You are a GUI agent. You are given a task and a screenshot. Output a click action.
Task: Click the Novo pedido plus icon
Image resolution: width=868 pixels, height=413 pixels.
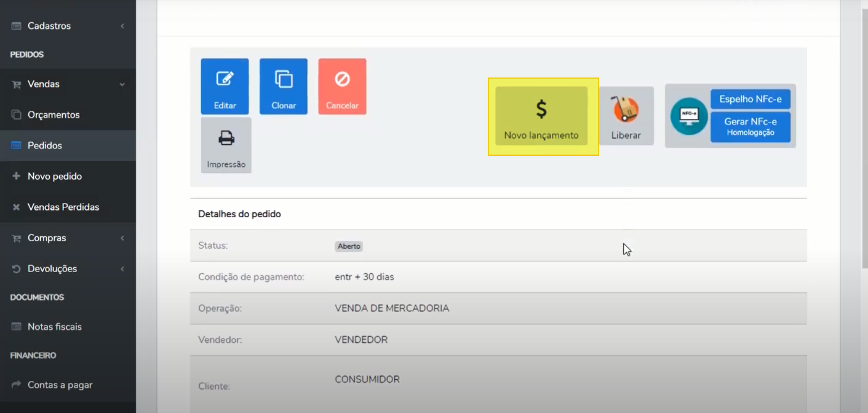[16, 176]
